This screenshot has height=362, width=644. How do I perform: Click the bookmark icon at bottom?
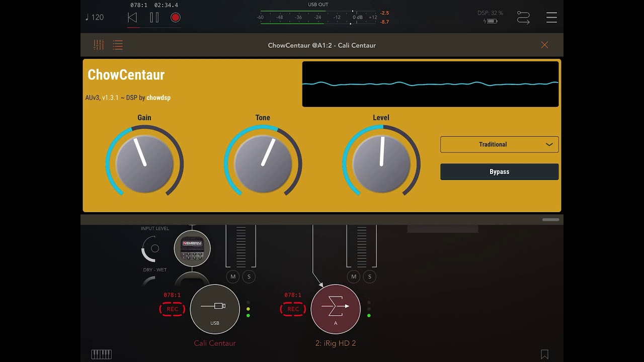tap(544, 354)
